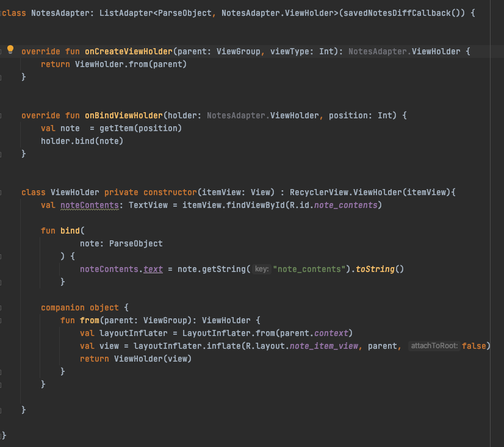Image resolution: width=504 pixels, height=447 pixels.
Task: Click RecyclerView.ViewHolder(itemView) superclass call
Action: point(370,192)
